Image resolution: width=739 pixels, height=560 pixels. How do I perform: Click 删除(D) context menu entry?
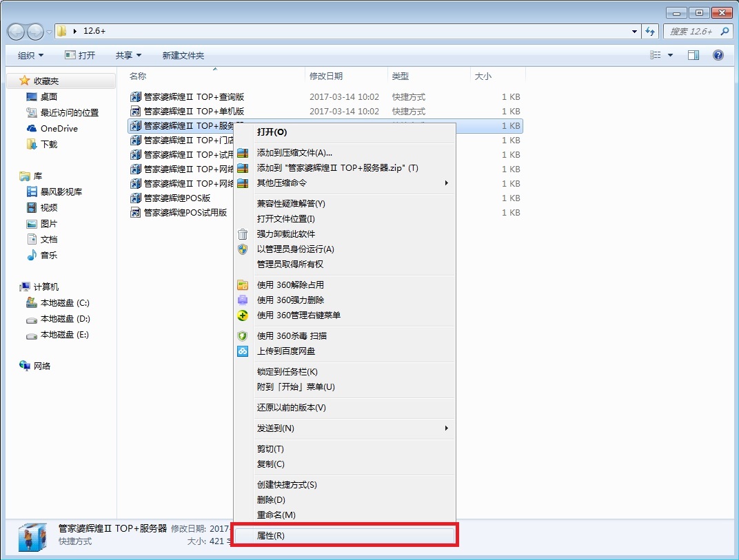tap(345, 499)
